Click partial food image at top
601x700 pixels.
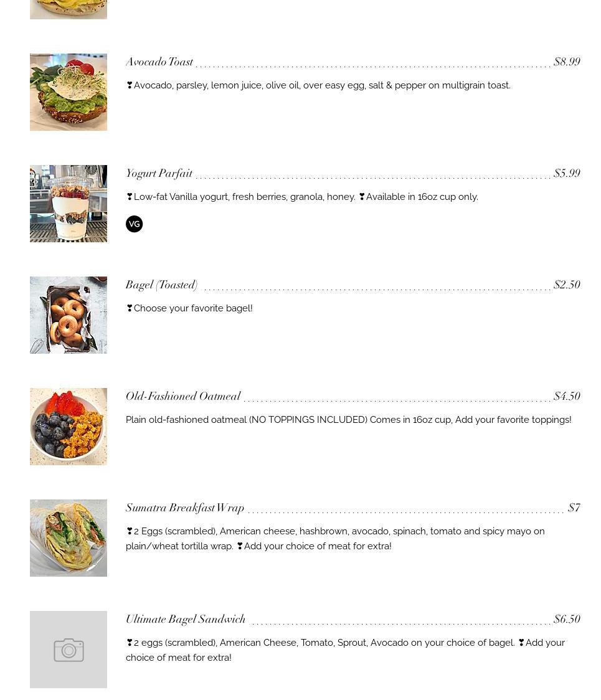click(x=69, y=9)
